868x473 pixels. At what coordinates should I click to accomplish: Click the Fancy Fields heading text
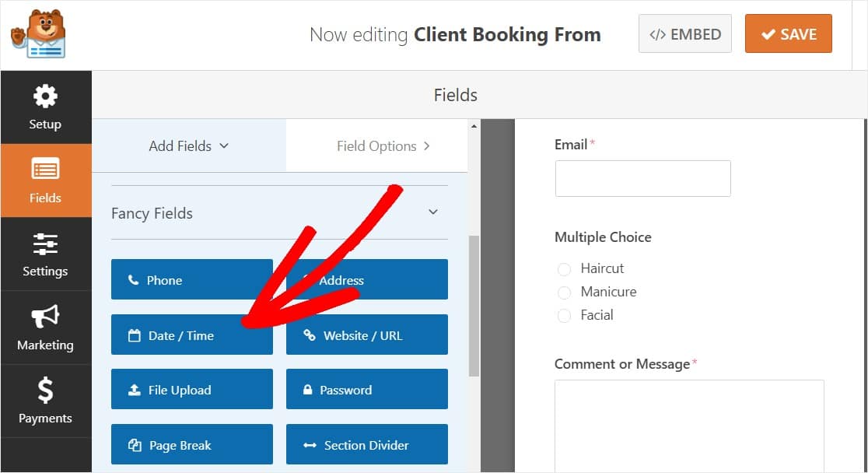pyautogui.click(x=152, y=213)
